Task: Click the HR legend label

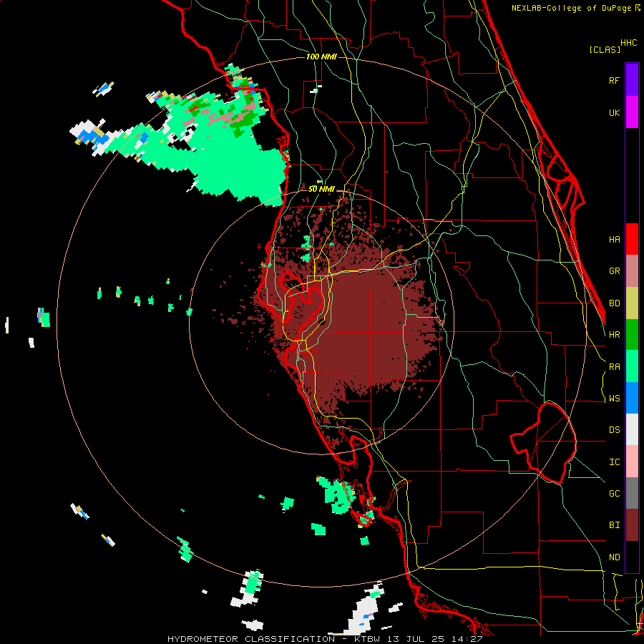Action: coord(614,335)
